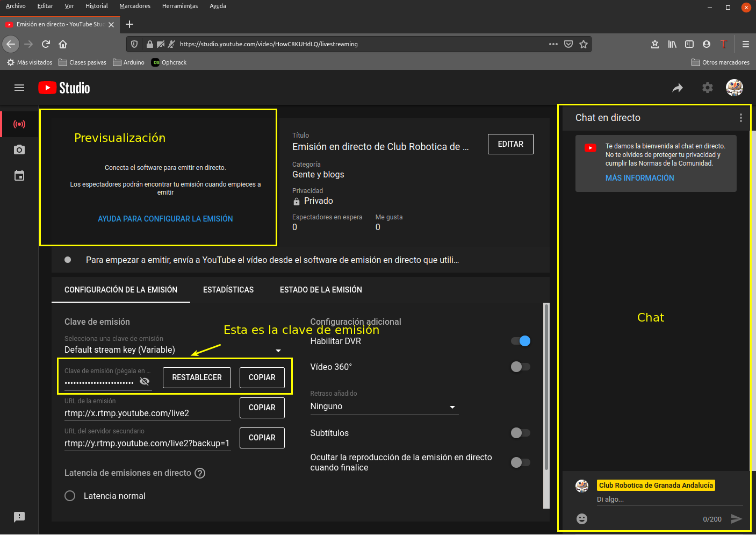Copy the secondary server URL

coord(262,438)
